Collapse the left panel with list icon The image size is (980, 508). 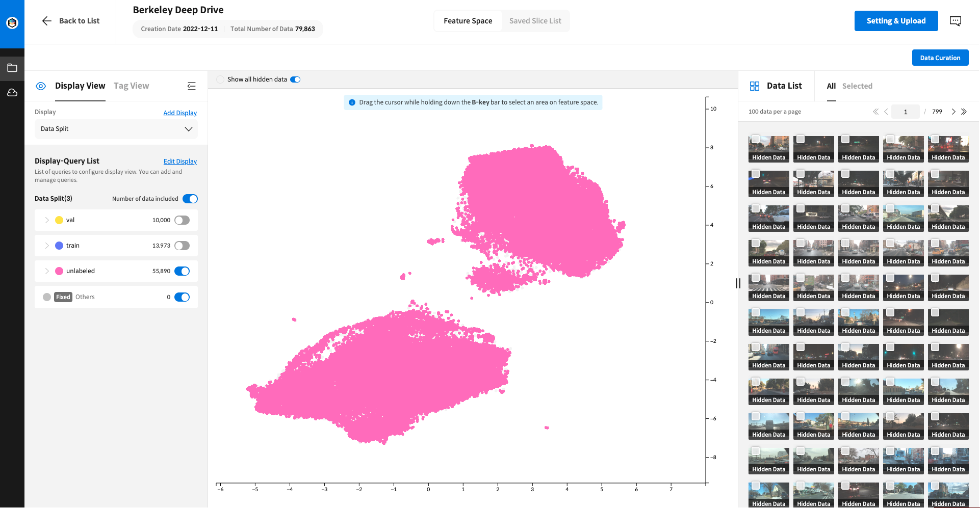(192, 86)
